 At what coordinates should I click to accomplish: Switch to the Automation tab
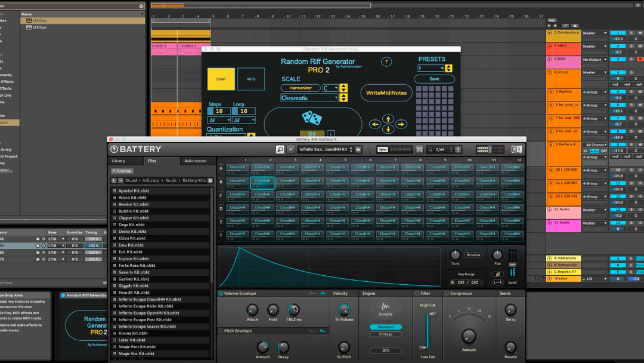[195, 161]
